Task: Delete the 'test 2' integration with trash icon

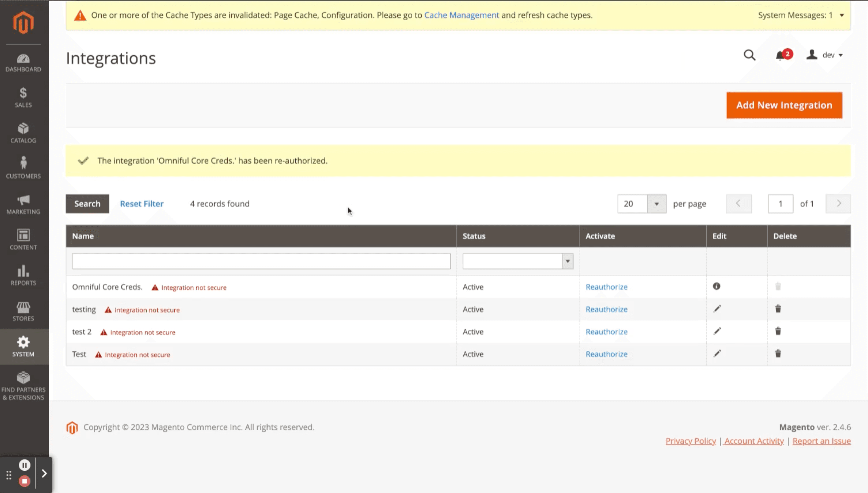Action: tap(778, 331)
